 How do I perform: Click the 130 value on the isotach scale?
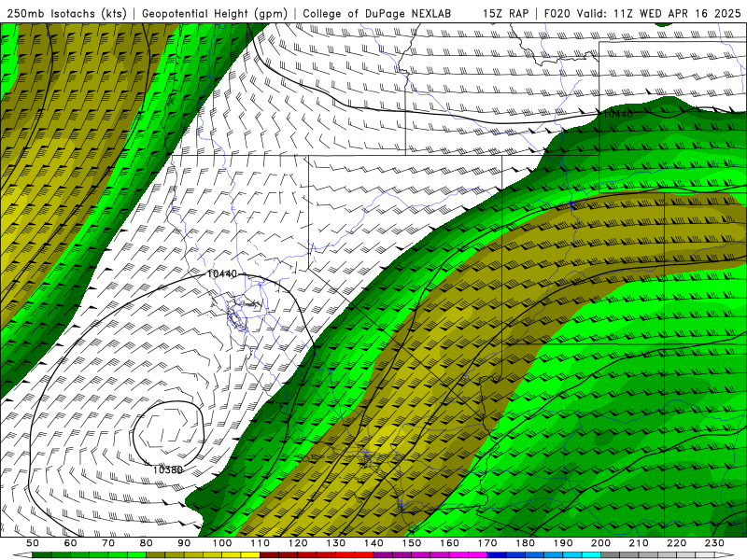tap(336, 543)
